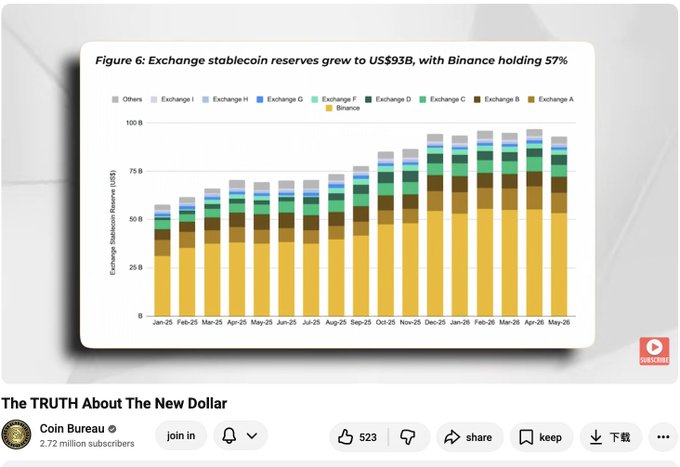Click the Binance legend swatch
The height and width of the screenshot is (467, 680).
tap(329, 108)
